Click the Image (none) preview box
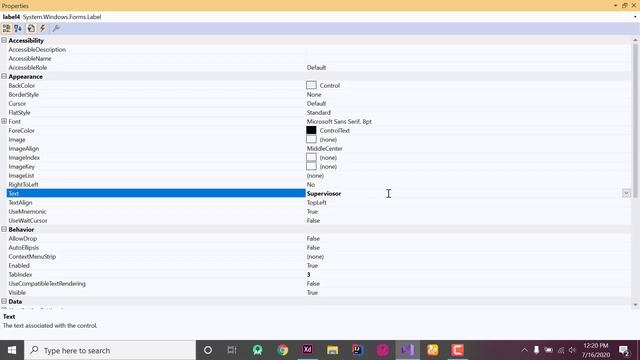This screenshot has height=360, width=640. click(311, 139)
